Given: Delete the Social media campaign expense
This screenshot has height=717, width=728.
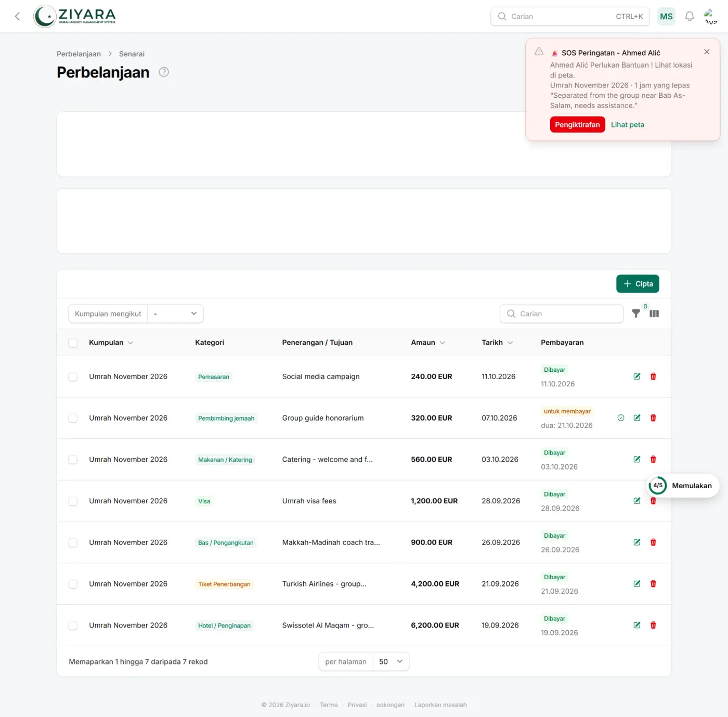Looking at the screenshot, I should tap(653, 376).
